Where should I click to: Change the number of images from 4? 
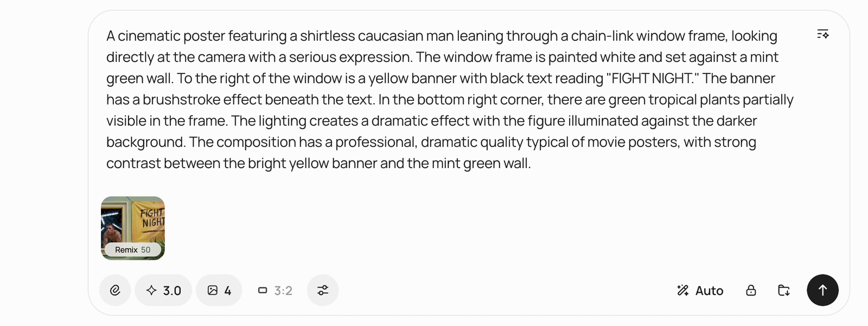(x=219, y=290)
